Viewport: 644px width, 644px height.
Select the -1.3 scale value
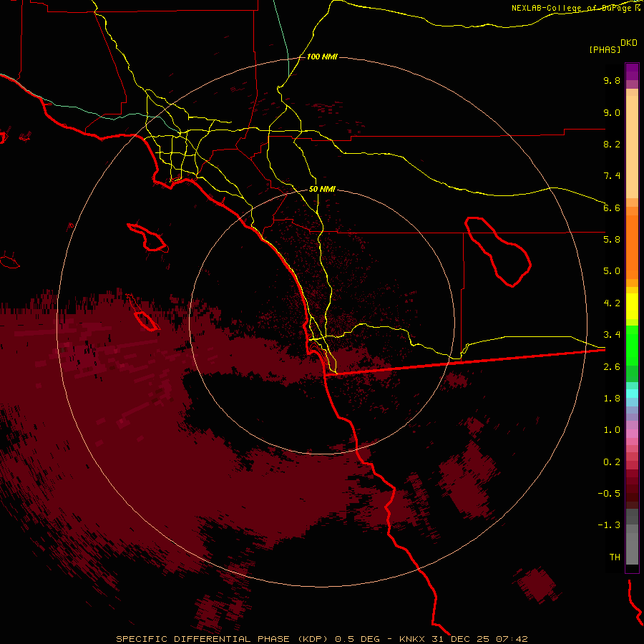coord(609,525)
